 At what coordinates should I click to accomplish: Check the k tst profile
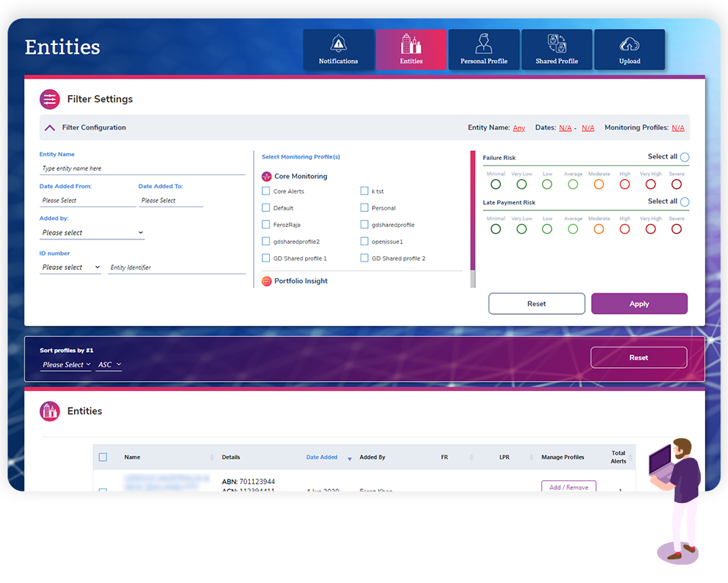364,191
